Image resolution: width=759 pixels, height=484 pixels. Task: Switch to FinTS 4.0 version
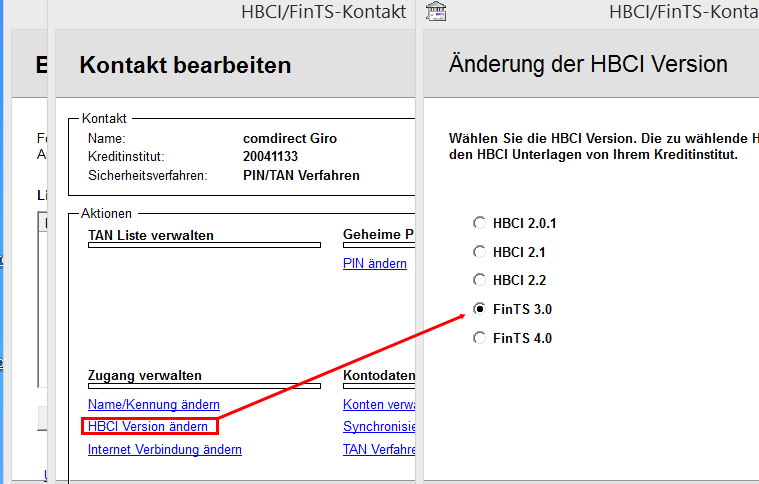[480, 338]
